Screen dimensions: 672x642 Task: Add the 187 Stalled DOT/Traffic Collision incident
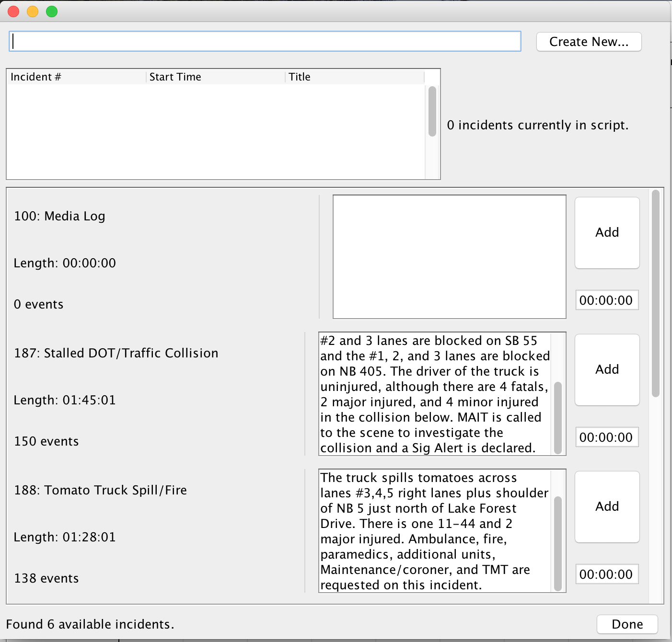[x=607, y=370]
